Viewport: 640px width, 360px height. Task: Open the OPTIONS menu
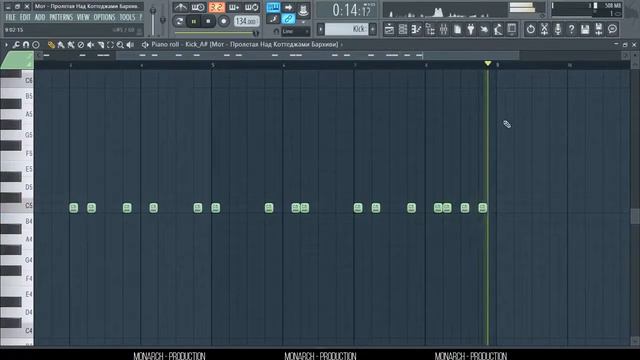(104, 17)
